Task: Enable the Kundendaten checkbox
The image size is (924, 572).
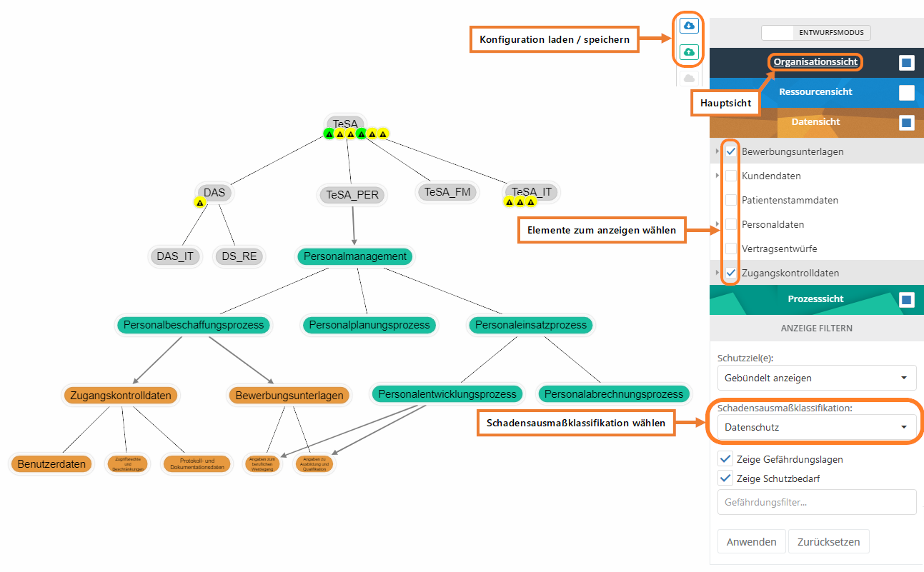Action: point(731,176)
